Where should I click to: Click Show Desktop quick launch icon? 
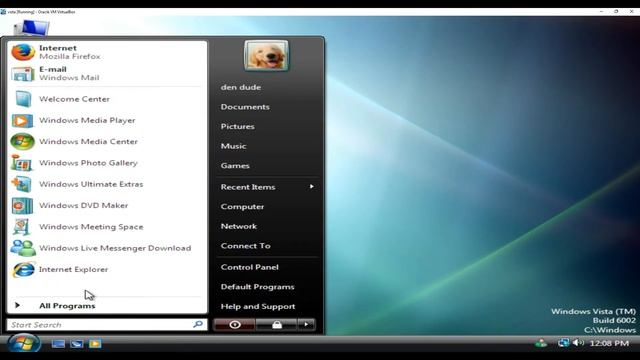tap(58, 344)
